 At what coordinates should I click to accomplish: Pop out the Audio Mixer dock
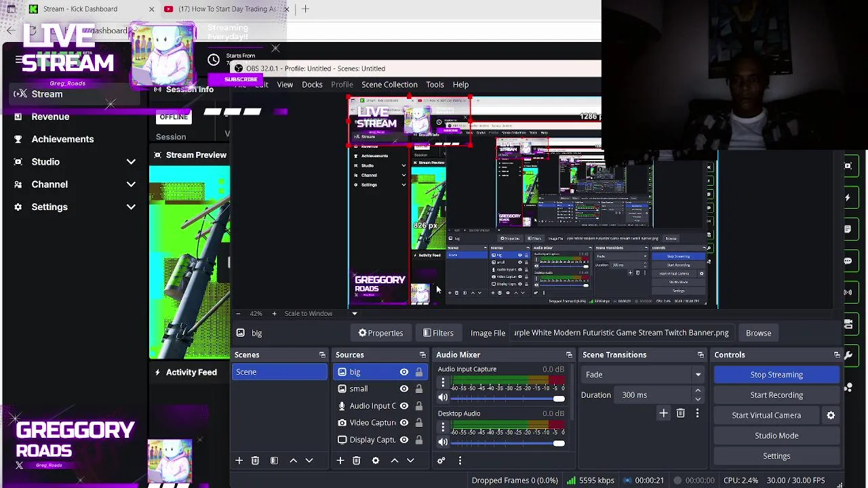[x=569, y=355]
